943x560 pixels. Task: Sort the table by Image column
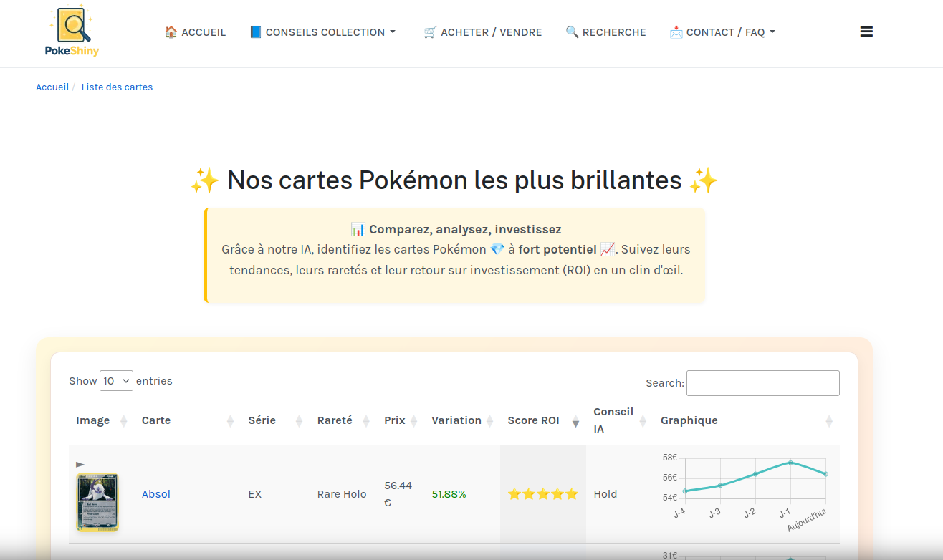click(x=101, y=420)
